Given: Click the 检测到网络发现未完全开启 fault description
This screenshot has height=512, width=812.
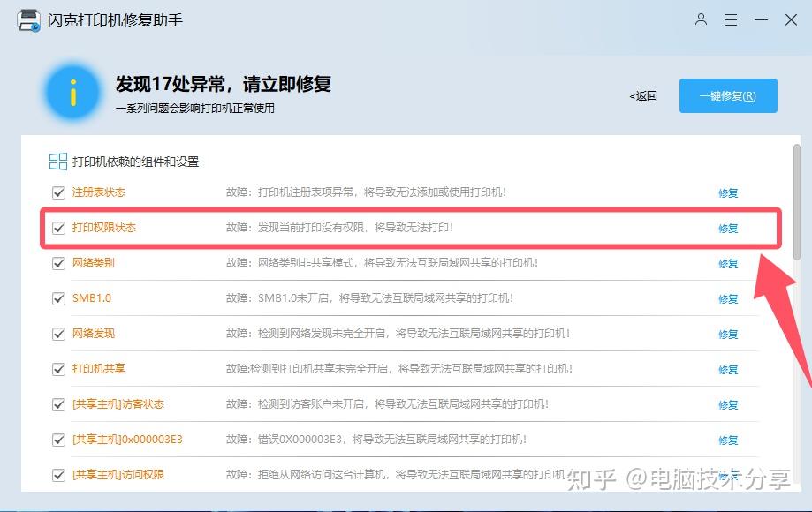Looking at the screenshot, I should (x=398, y=334).
